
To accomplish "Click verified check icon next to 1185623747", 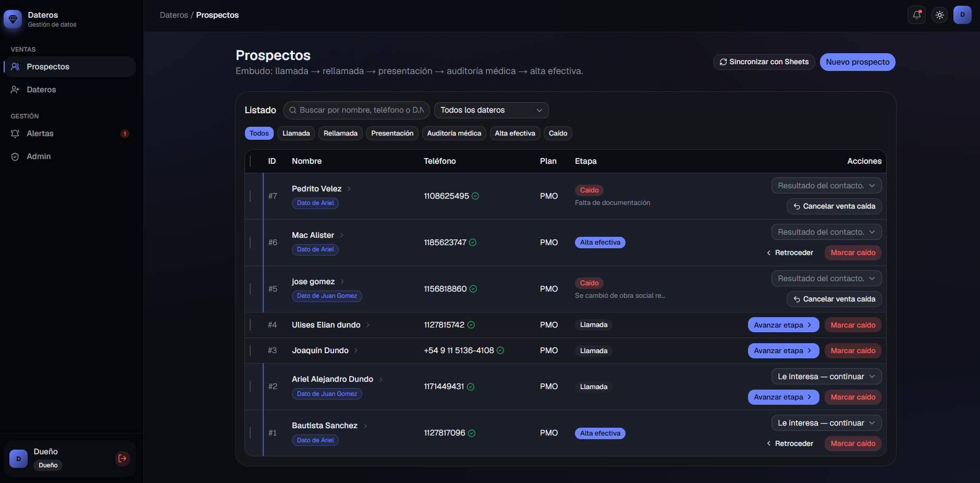I will coord(473,243).
